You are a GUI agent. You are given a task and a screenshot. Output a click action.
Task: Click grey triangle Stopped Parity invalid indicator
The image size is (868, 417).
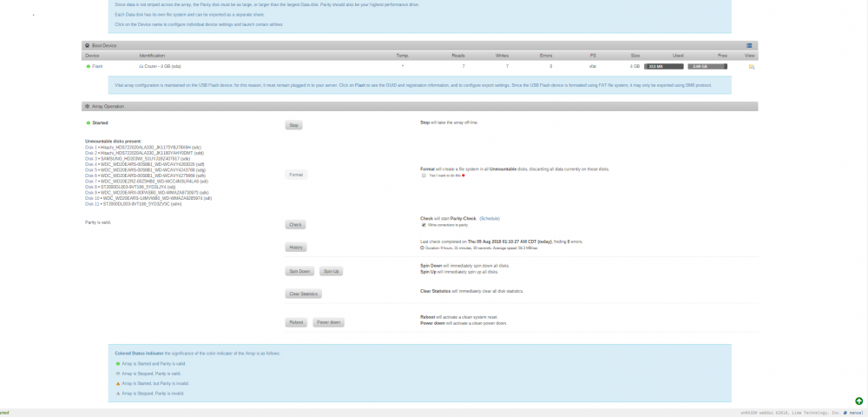tap(117, 394)
